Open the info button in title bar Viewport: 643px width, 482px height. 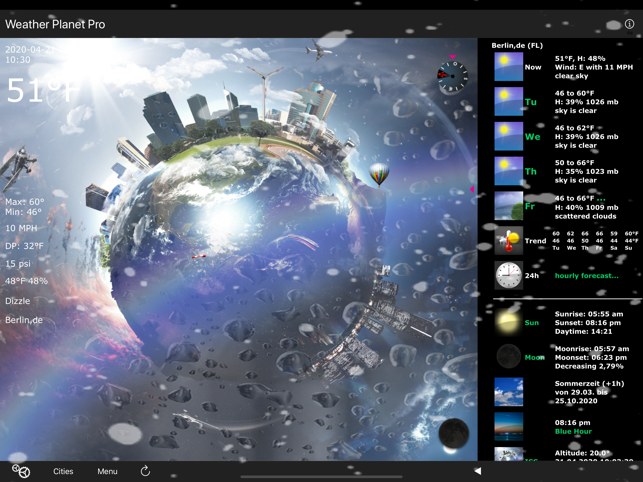629,24
